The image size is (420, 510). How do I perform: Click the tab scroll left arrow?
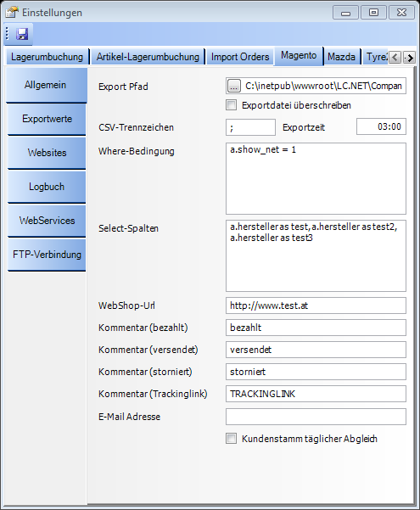pos(395,58)
